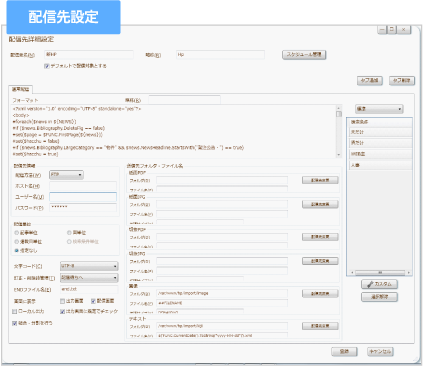Click the 略称 input field containing Hp
Screen dimensions: 423x366
(220, 54)
